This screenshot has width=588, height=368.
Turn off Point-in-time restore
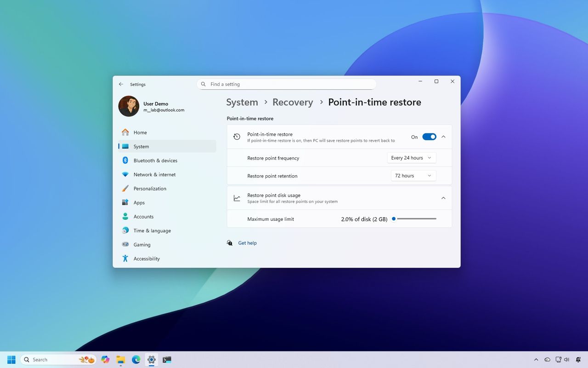(x=429, y=137)
